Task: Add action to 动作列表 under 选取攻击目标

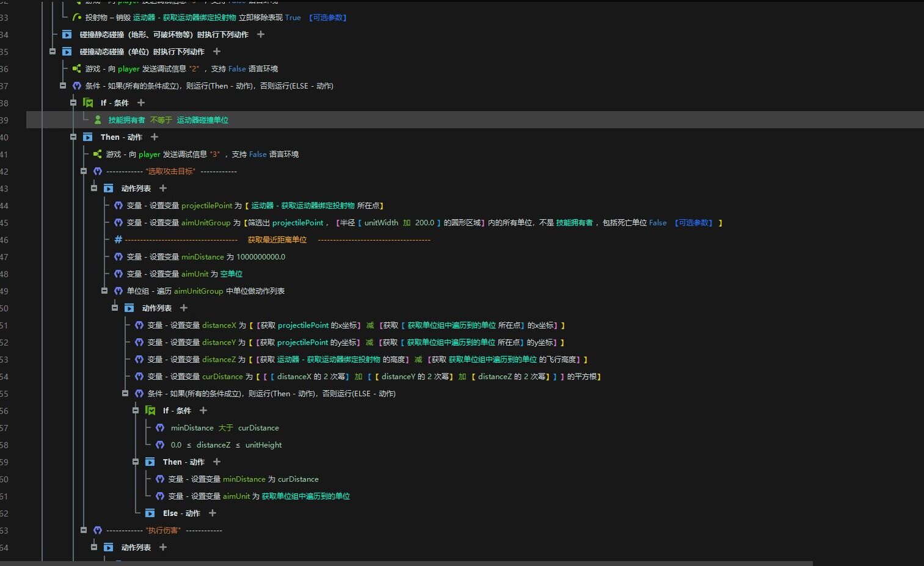Action: tap(163, 188)
